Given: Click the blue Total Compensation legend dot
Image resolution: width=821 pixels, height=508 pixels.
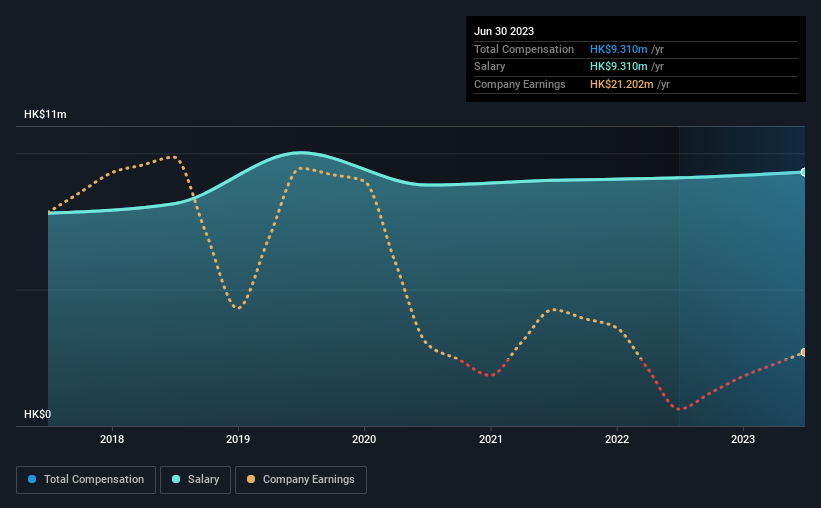Looking at the screenshot, I should 32,479.
